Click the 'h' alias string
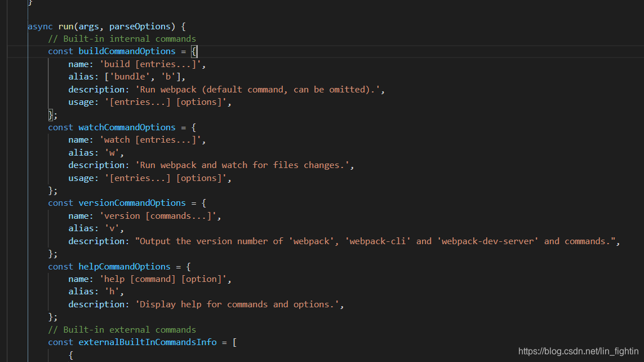Viewport: 644px width, 362px height. [112, 292]
